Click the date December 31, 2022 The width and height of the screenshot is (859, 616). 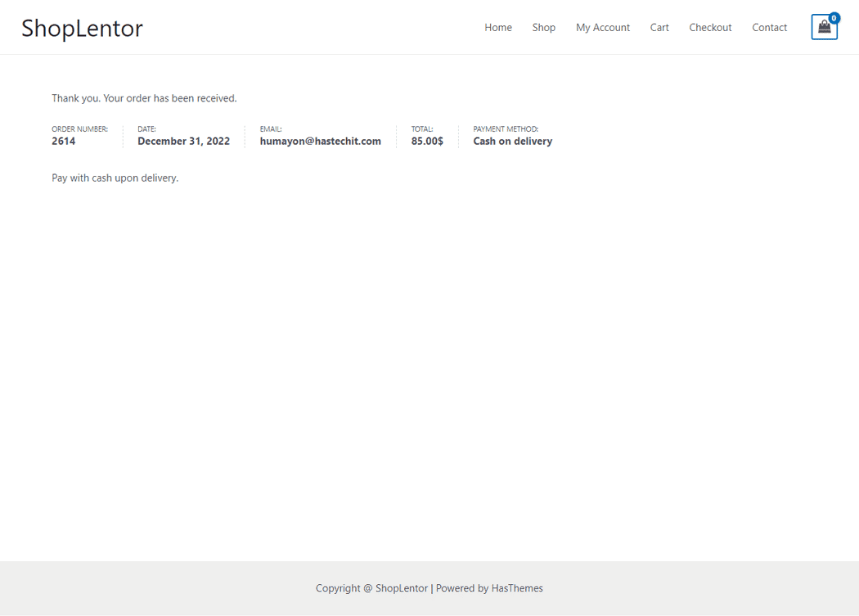click(x=183, y=142)
